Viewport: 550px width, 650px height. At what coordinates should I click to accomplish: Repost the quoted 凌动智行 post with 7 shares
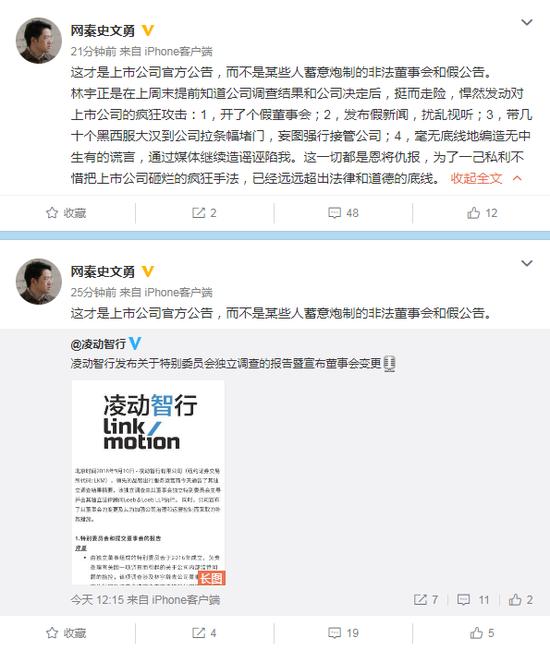click(x=426, y=600)
